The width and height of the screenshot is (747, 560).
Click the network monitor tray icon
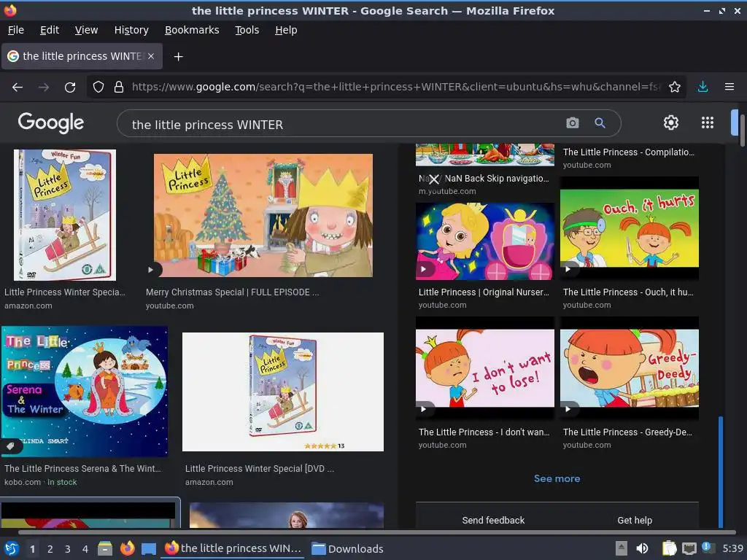click(x=689, y=548)
